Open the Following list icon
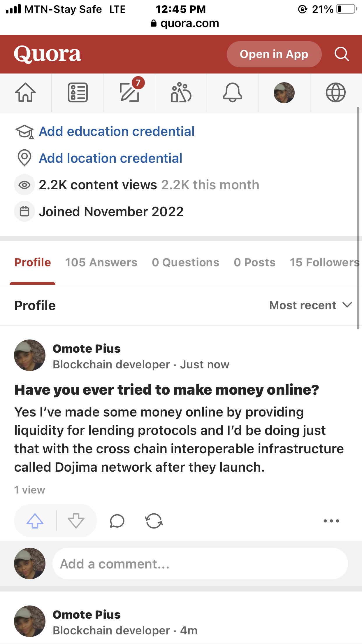362x644 pixels. pyautogui.click(x=78, y=93)
